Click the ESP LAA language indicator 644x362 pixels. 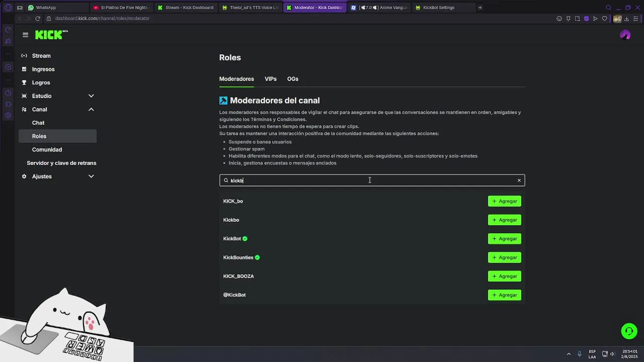point(592,354)
